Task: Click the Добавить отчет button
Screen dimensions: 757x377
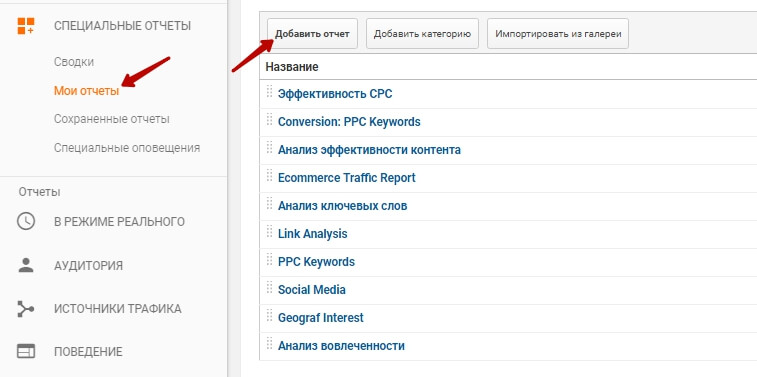Action: tap(312, 34)
